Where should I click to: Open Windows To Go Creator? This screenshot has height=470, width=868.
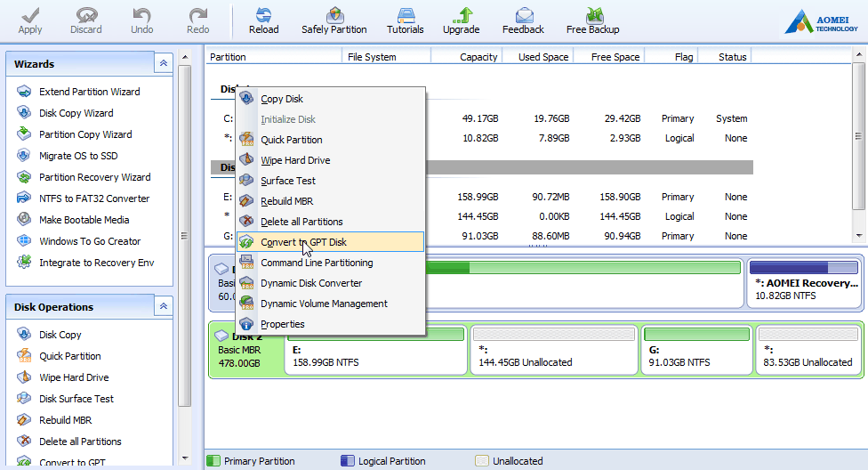pos(90,241)
